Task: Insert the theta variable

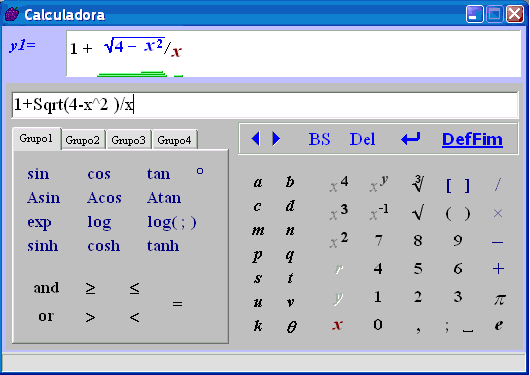Action: (291, 326)
